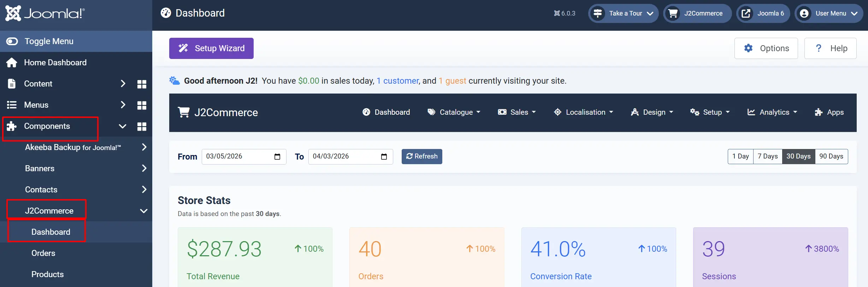Image resolution: width=868 pixels, height=287 pixels.
Task: Click the Orders stat card
Action: [427, 257]
